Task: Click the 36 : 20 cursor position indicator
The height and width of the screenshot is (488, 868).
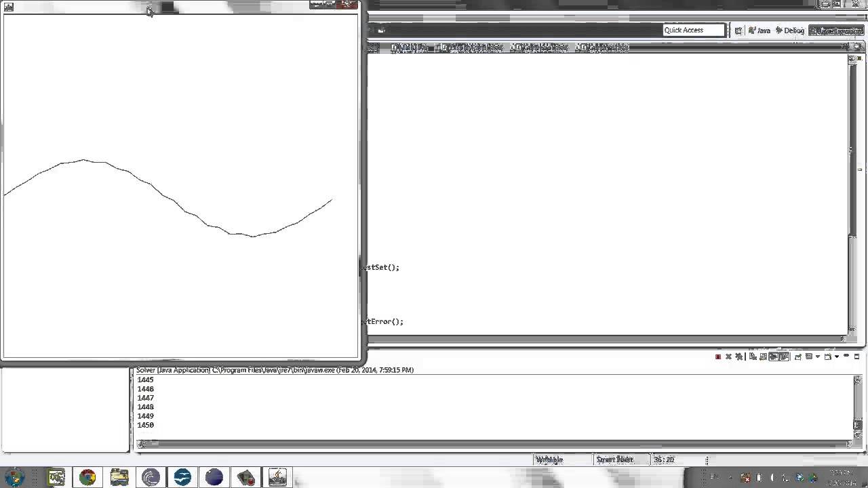Action: tap(664, 460)
